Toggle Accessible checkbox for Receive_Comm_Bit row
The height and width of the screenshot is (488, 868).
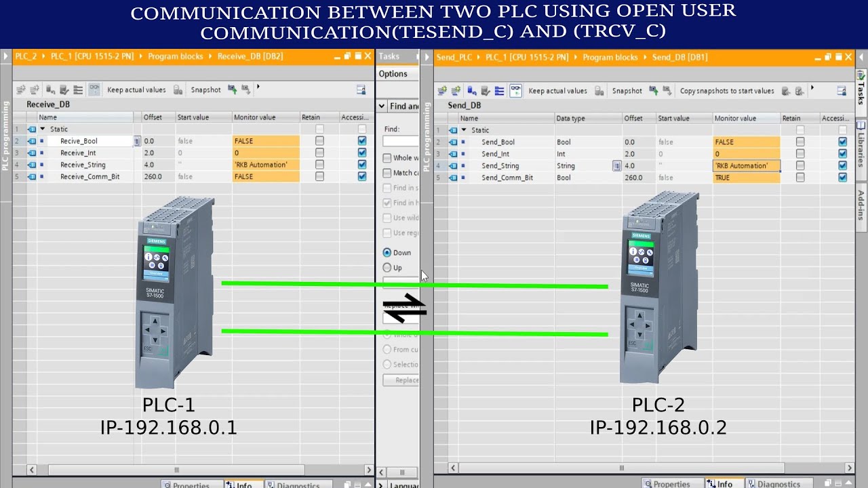click(x=361, y=176)
